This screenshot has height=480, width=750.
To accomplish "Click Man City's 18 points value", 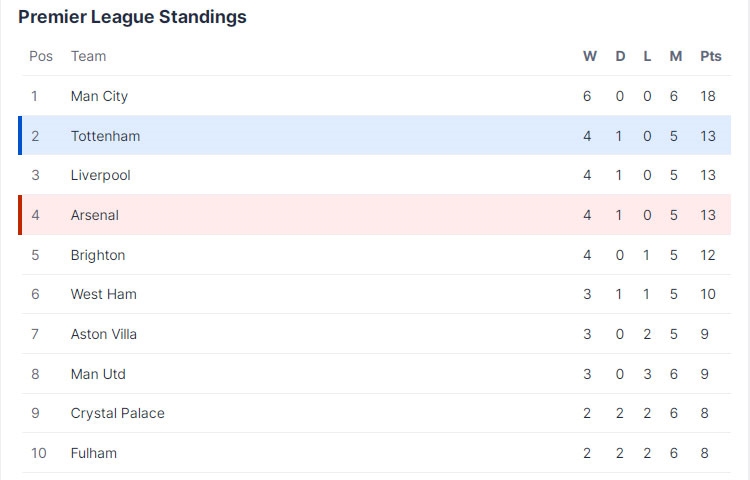I will [707, 96].
